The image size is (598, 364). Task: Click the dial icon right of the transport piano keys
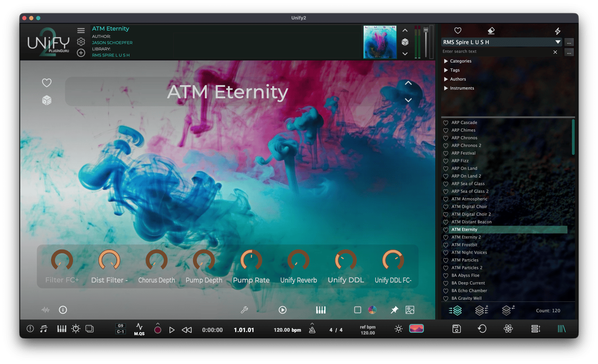pyautogui.click(x=76, y=329)
